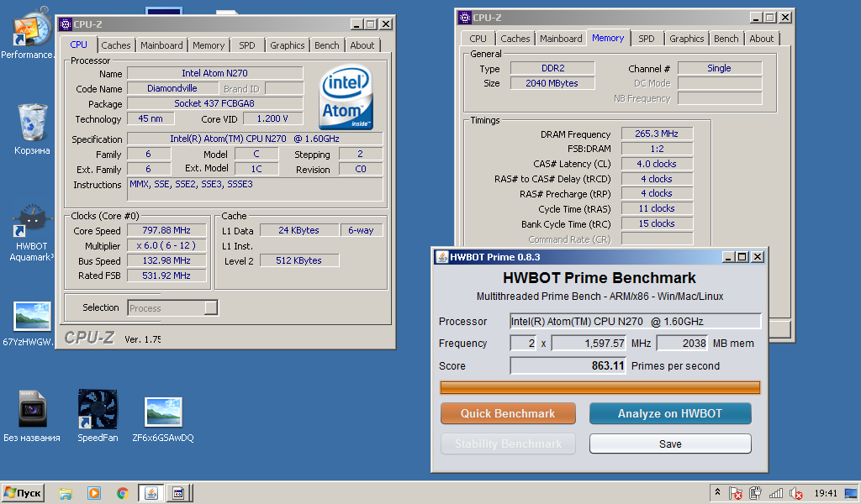
Task: Click safely remove hardware tray icon
Action: pos(756,494)
